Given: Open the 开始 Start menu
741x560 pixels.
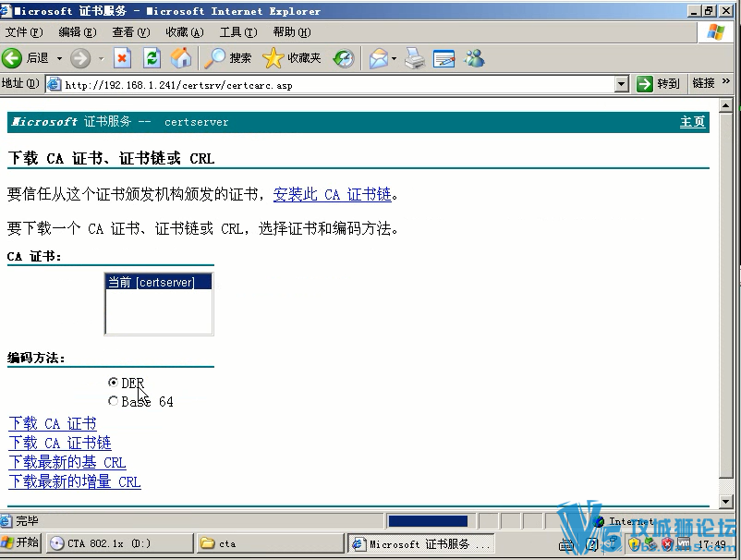Looking at the screenshot, I should pos(21,542).
